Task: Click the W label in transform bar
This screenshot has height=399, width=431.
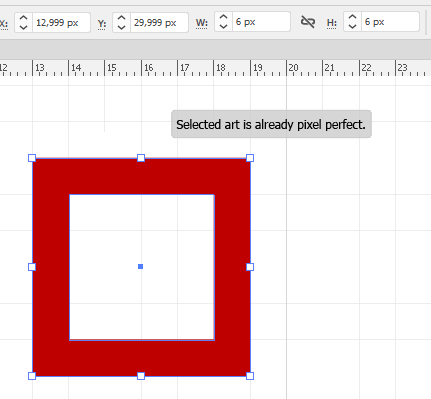Action: (202, 23)
